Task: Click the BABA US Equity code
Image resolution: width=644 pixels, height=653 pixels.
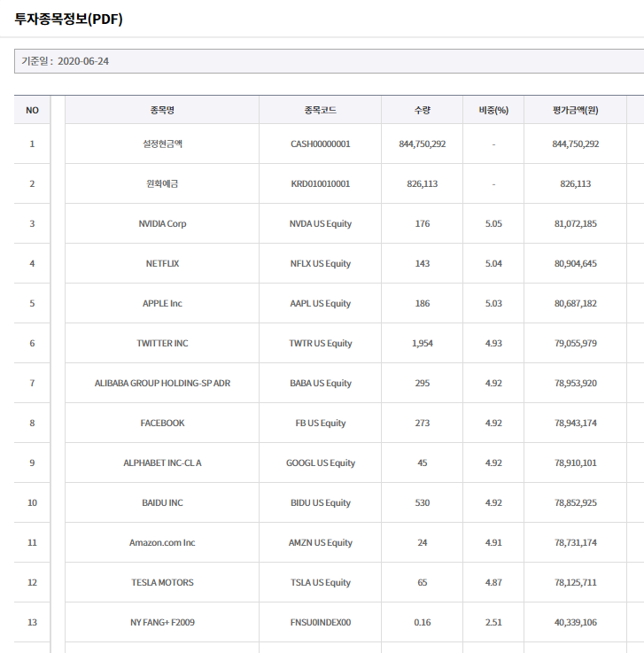Action: coord(321,383)
